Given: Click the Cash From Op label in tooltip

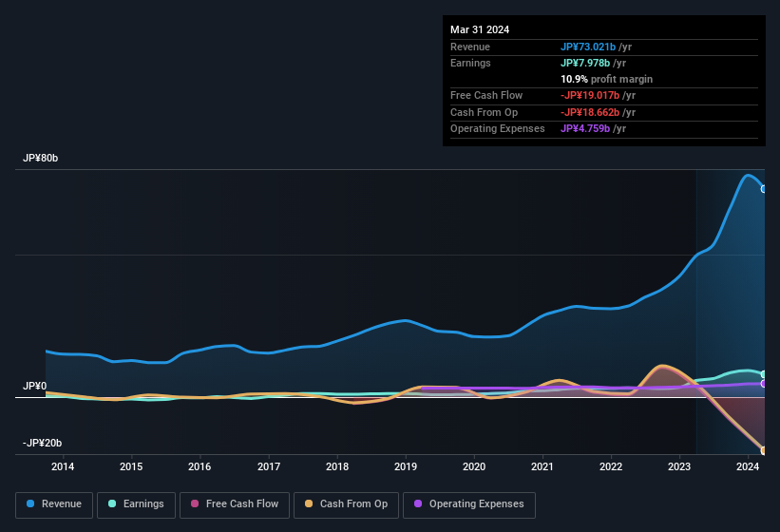Looking at the screenshot, I should coord(484,112).
